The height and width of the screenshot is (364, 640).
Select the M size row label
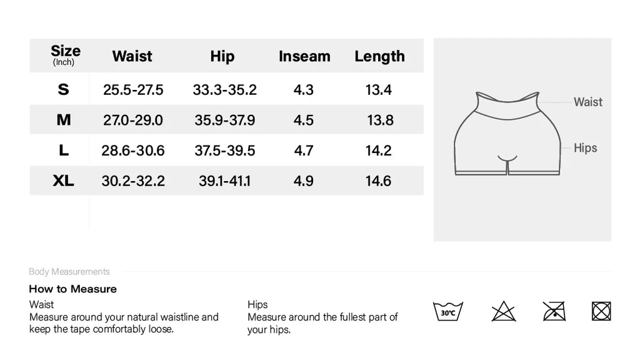(64, 120)
